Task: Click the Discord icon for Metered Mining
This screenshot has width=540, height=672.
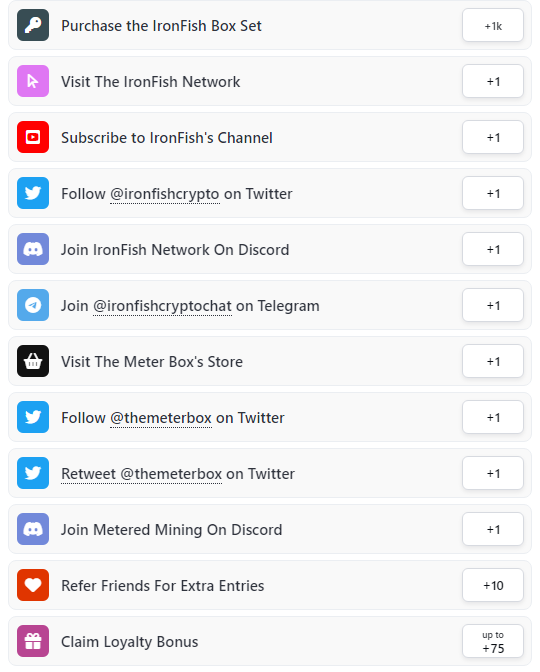Action: pyautogui.click(x=33, y=529)
